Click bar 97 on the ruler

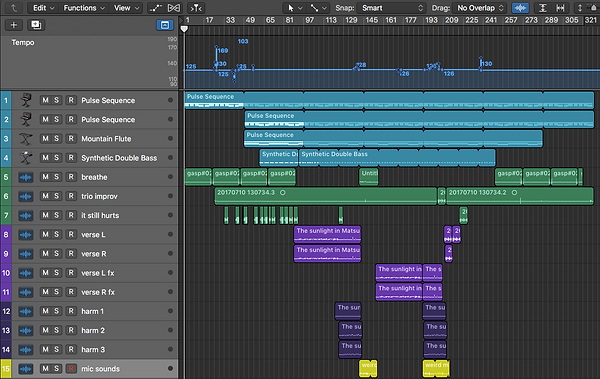point(310,20)
